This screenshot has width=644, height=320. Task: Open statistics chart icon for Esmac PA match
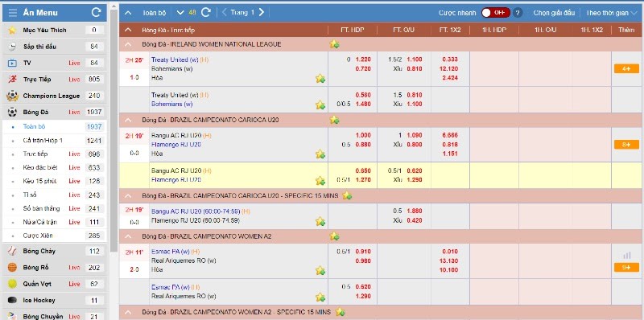click(x=626, y=255)
